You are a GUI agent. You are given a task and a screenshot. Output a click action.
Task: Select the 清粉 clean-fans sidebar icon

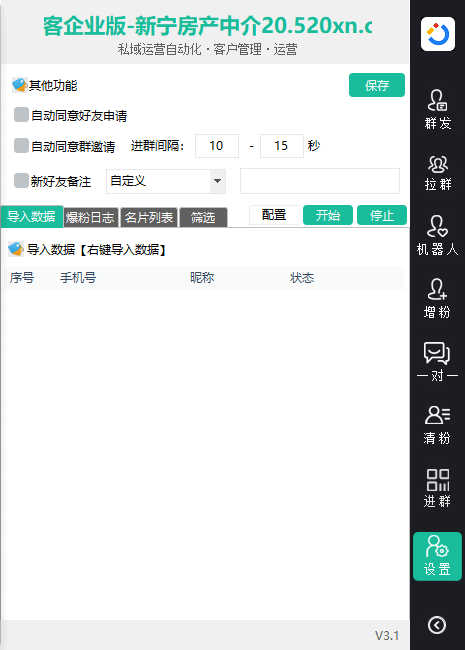tap(438, 424)
